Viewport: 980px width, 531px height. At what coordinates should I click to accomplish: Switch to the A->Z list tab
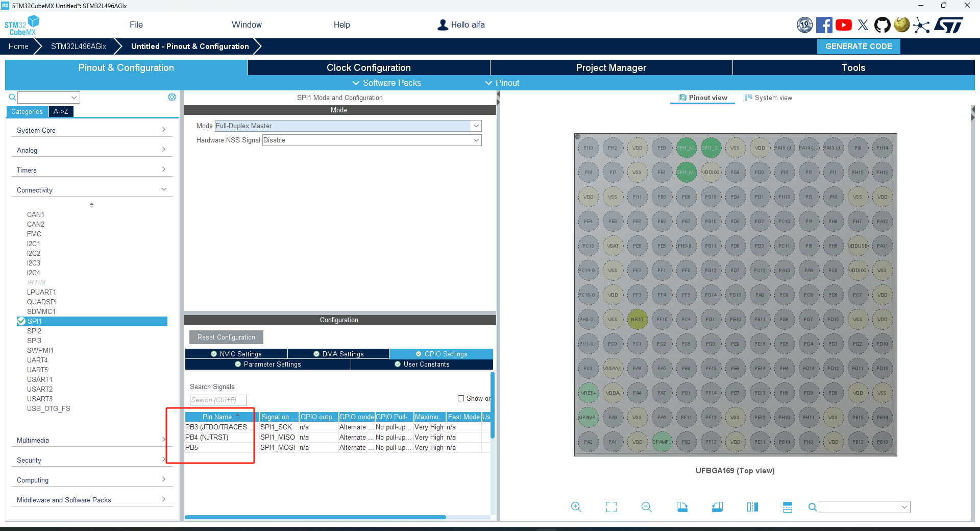coord(61,111)
